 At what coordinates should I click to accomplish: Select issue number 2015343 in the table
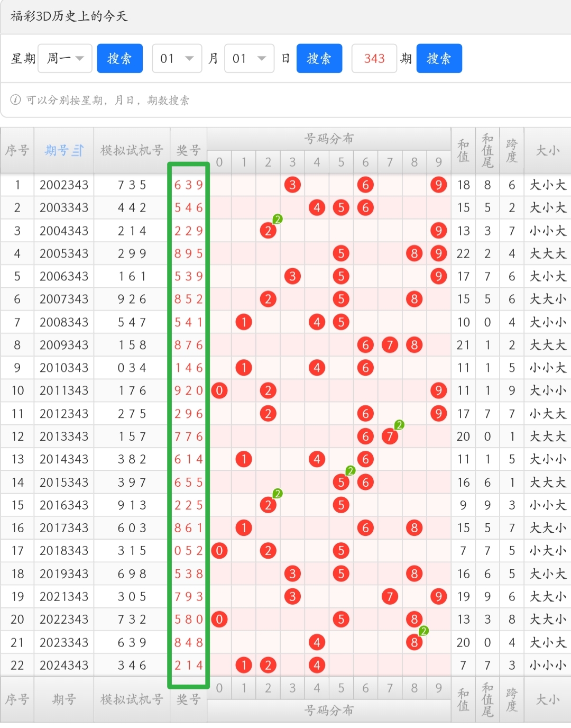coord(64,483)
